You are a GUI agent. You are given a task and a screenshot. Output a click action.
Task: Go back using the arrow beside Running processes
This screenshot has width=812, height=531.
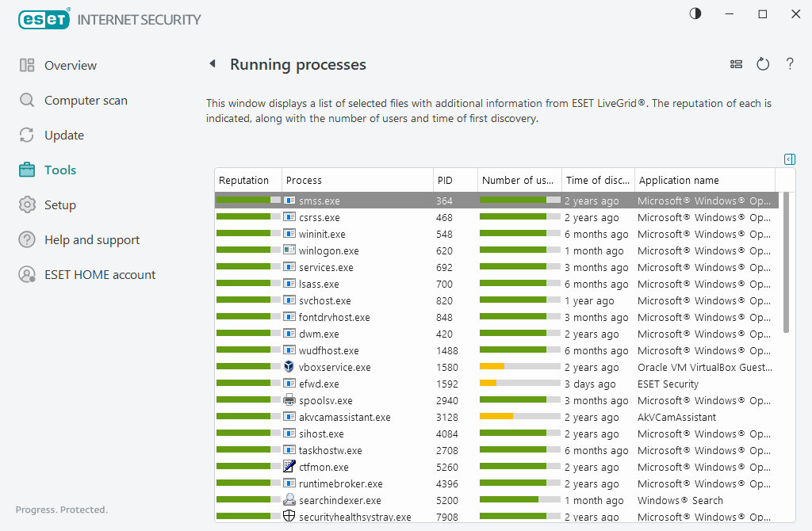(213, 64)
